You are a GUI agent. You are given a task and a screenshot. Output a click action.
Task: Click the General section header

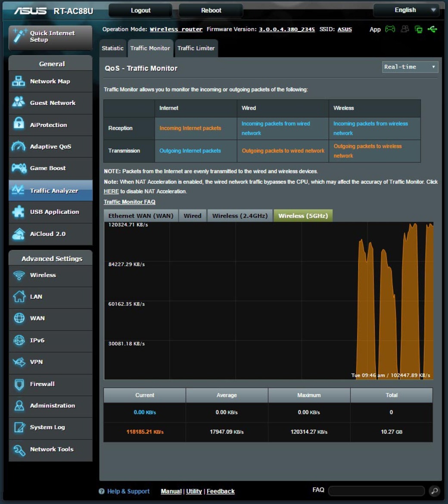[51, 64]
